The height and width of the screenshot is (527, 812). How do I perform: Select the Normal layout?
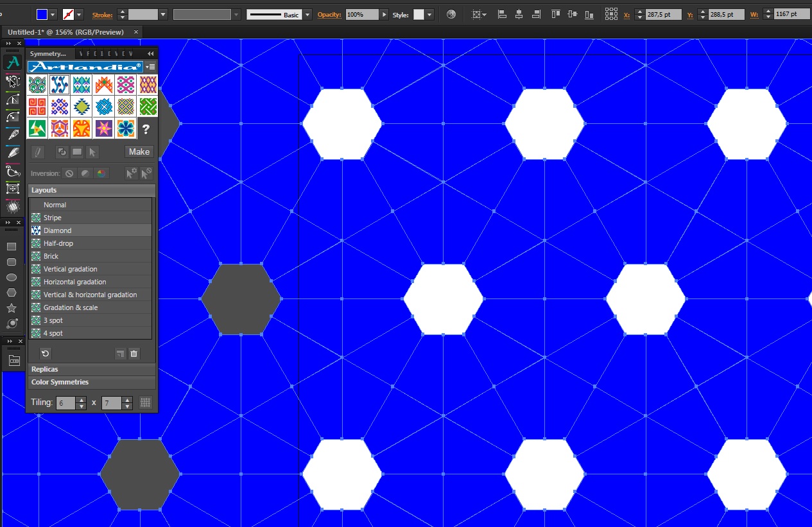click(91, 205)
